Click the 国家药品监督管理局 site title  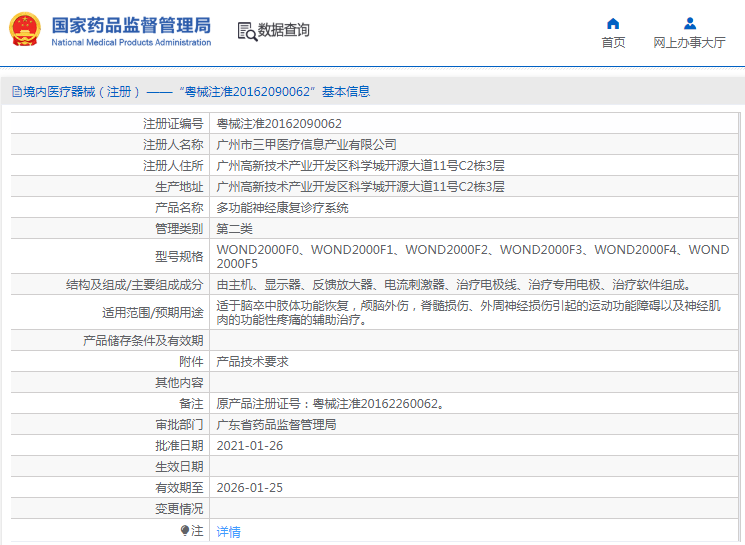(130, 24)
